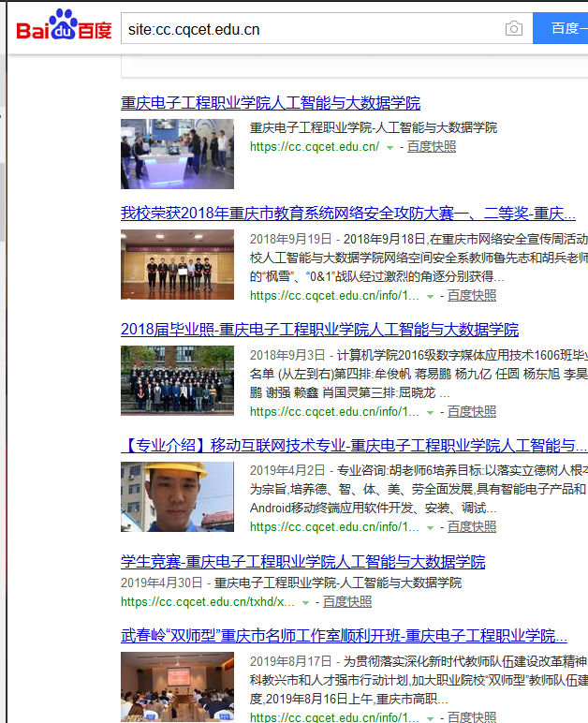Click the date 2018年9月19日
The width and height of the screenshot is (588, 723).
291,239
